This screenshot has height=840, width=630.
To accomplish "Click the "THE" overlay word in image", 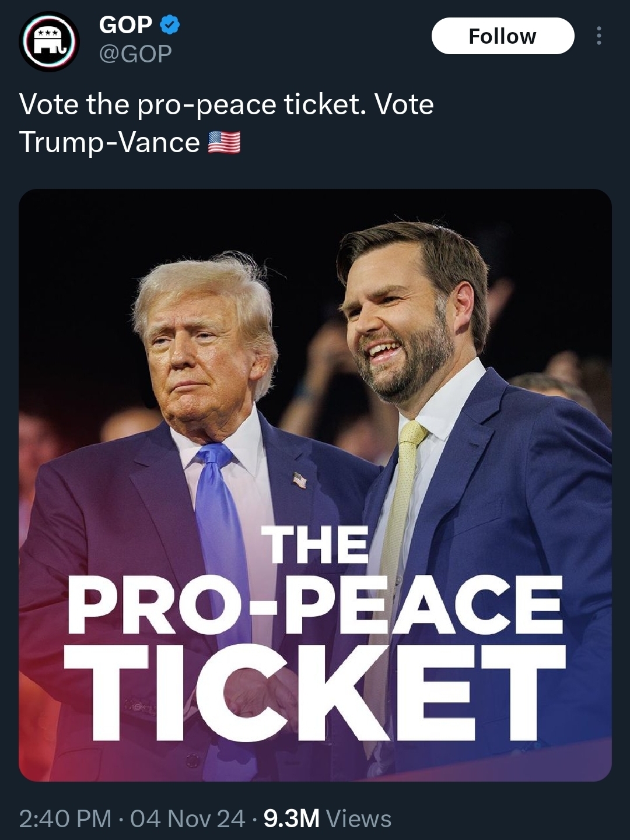I will click(318, 545).
